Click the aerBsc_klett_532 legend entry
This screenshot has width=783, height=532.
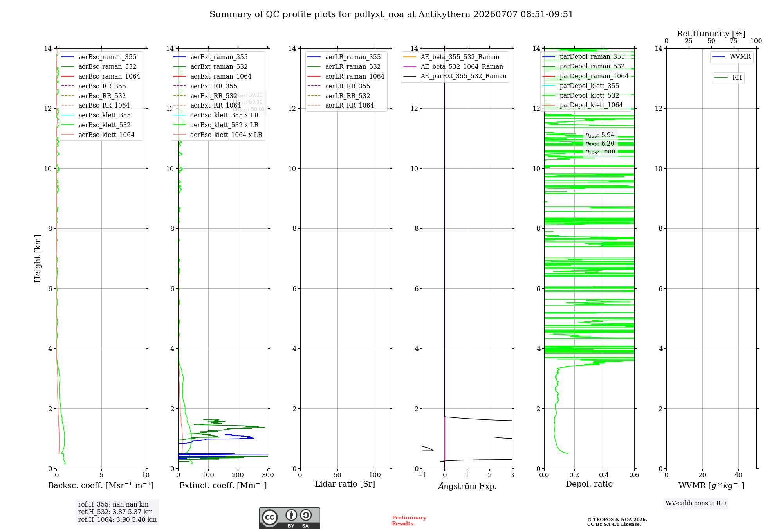click(x=96, y=125)
